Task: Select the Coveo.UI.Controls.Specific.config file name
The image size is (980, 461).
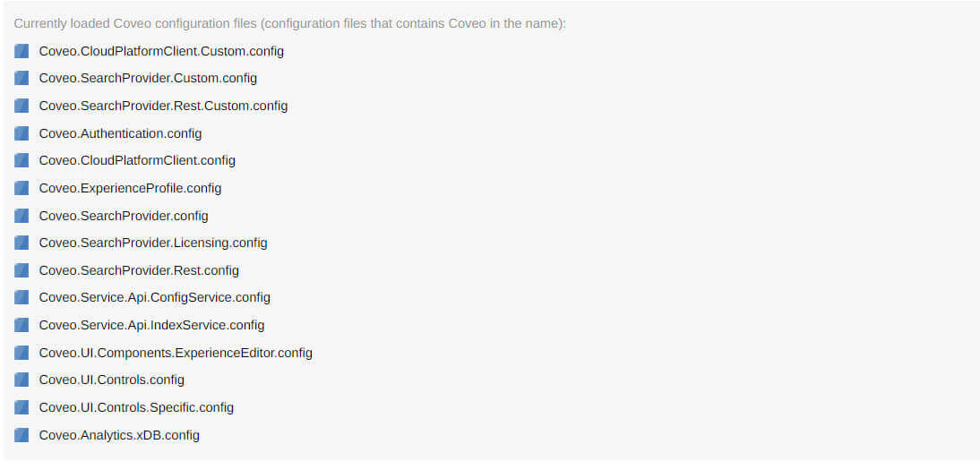Action: click(136, 407)
